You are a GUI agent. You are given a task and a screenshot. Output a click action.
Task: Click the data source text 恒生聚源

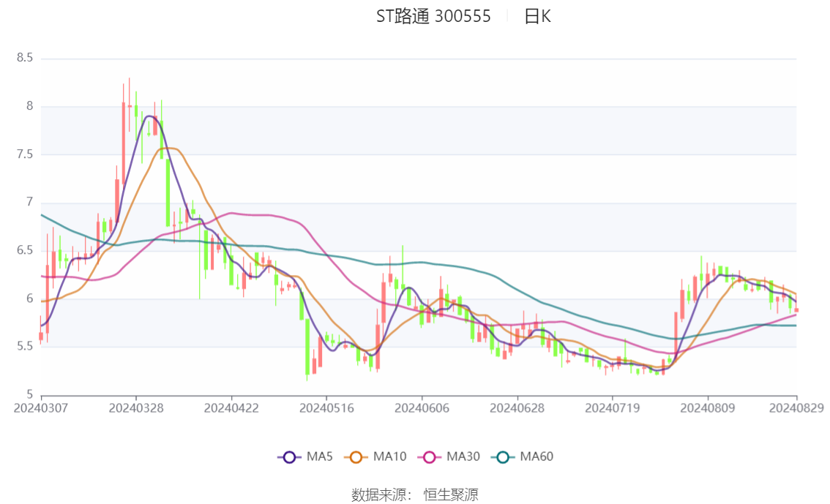451,495
